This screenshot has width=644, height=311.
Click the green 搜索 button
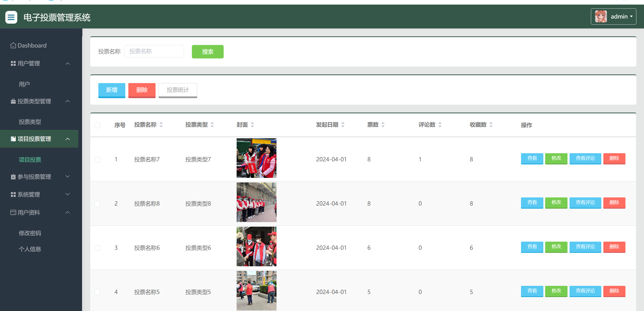208,52
